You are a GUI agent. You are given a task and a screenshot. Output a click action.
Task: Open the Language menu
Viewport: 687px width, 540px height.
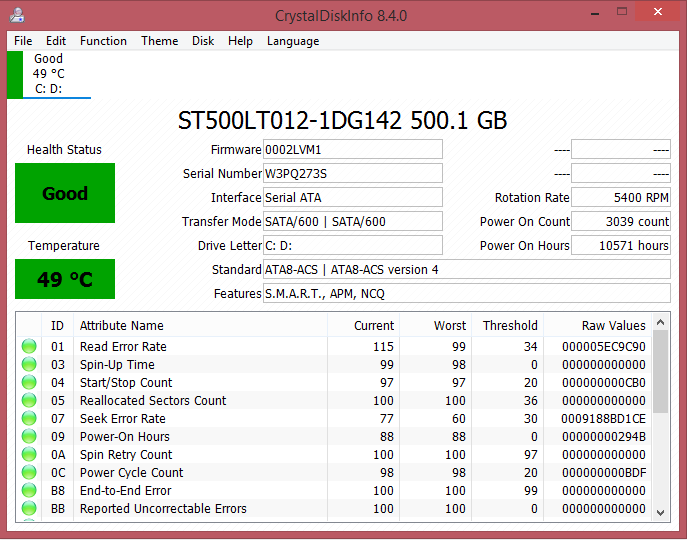pyautogui.click(x=293, y=41)
